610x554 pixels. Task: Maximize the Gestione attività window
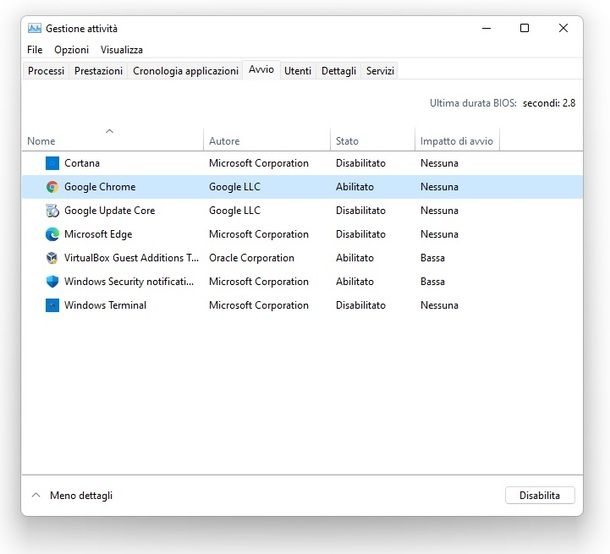pyautogui.click(x=524, y=28)
